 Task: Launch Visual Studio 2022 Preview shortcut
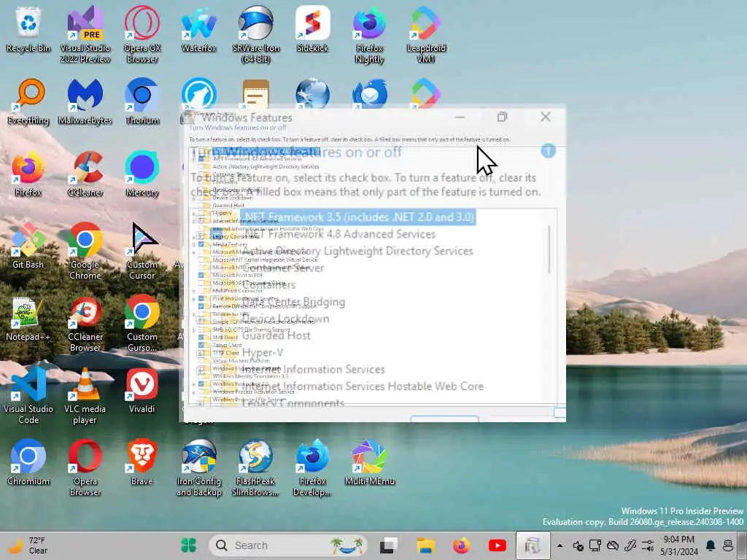tap(85, 35)
